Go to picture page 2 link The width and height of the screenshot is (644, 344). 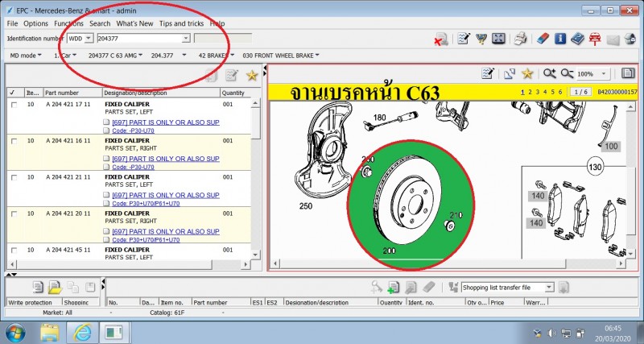[x=530, y=93]
